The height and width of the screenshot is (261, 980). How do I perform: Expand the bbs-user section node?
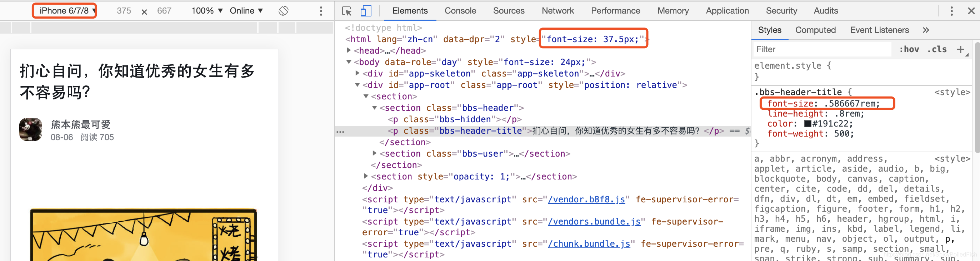click(374, 153)
